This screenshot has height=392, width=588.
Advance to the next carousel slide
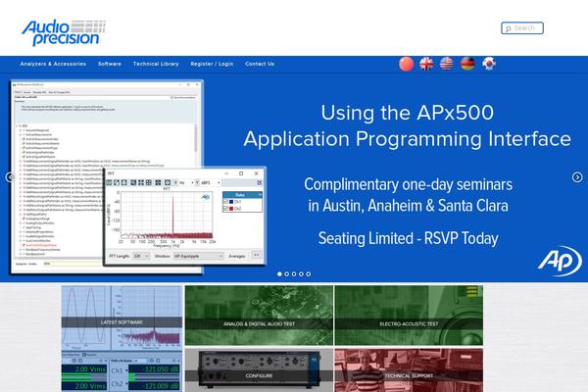(577, 177)
